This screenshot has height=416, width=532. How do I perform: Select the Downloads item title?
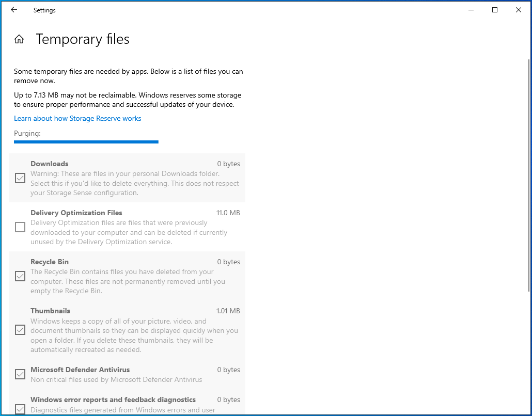tap(50, 164)
